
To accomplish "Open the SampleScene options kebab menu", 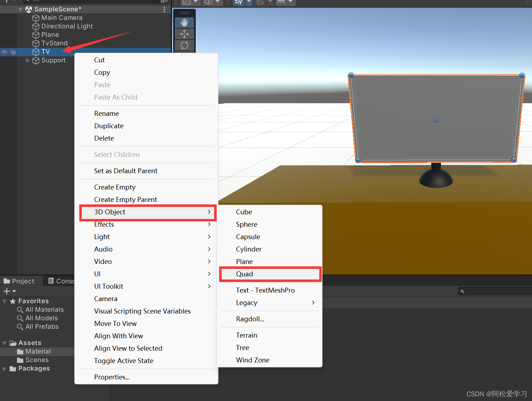I will click(164, 10).
